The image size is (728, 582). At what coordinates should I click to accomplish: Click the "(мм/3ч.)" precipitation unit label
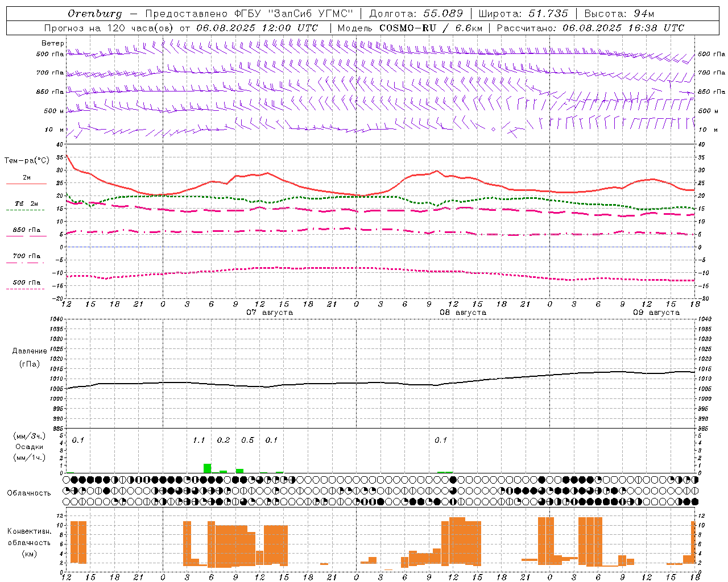click(x=30, y=436)
